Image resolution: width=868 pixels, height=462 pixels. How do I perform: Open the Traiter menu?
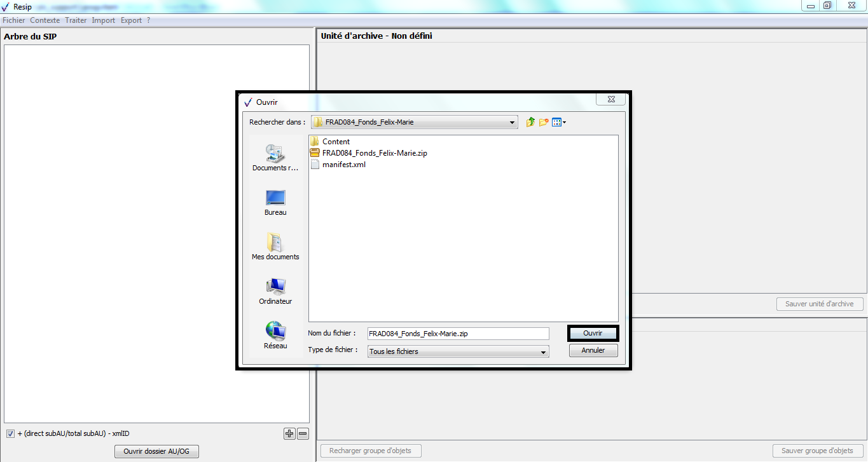click(76, 20)
